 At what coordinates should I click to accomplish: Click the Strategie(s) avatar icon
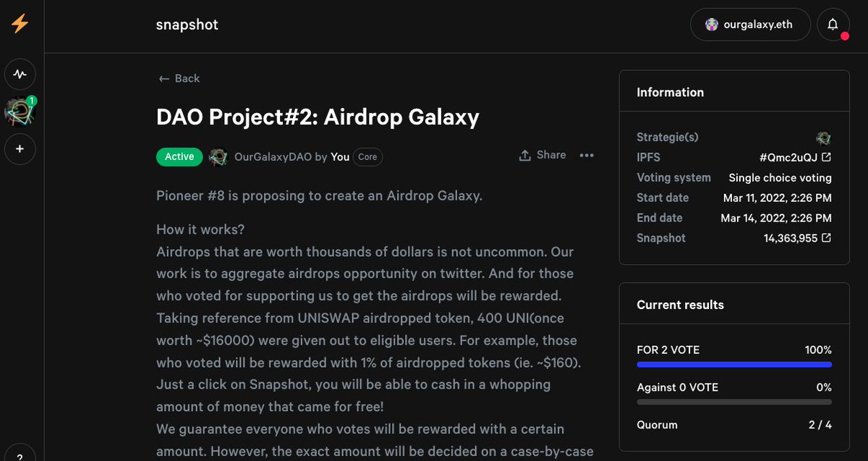pos(824,137)
